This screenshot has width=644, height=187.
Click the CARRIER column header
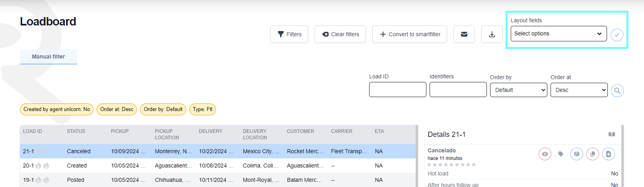click(342, 131)
